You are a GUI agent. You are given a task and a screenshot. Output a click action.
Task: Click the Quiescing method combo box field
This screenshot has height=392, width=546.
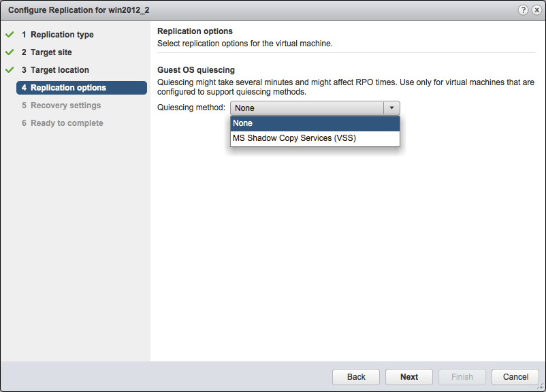pos(306,108)
